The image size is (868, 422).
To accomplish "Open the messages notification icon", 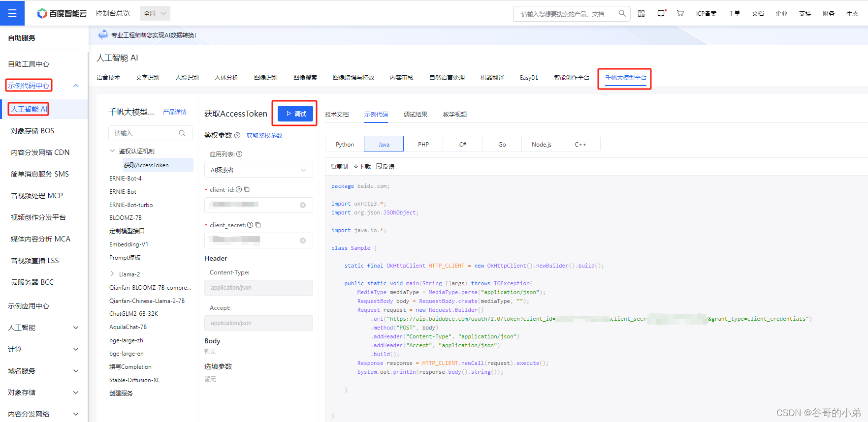I will 661,13.
